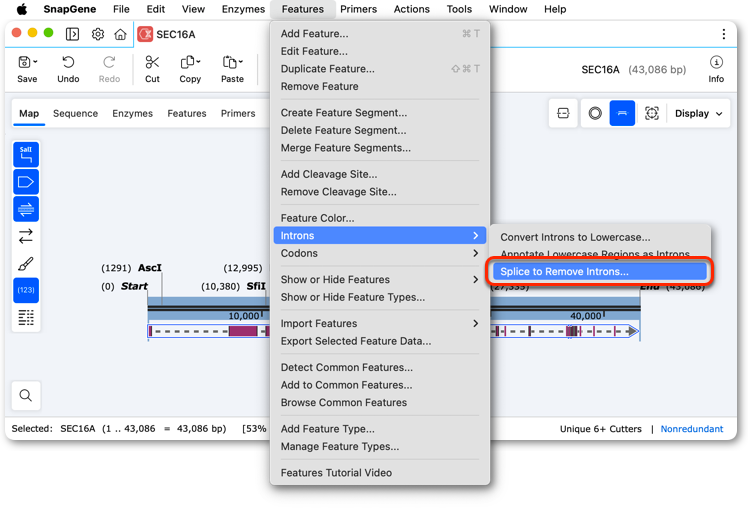Select Detect Common Features
Viewport: 748px width, 518px height.
point(380,367)
